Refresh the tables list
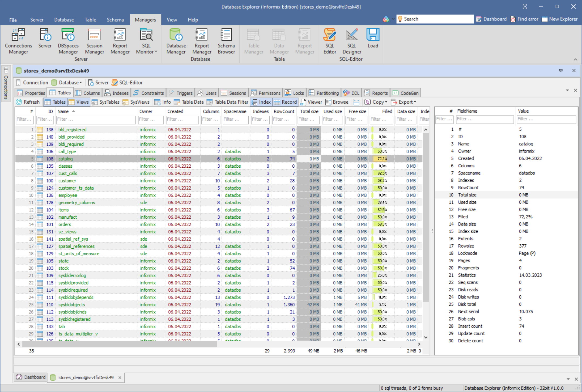The width and height of the screenshot is (582, 392). [28, 102]
